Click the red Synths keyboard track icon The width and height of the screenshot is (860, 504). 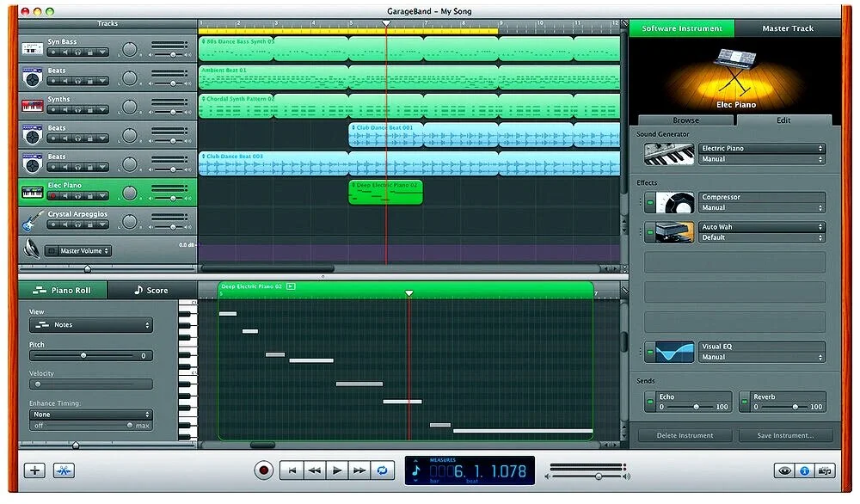point(33,106)
